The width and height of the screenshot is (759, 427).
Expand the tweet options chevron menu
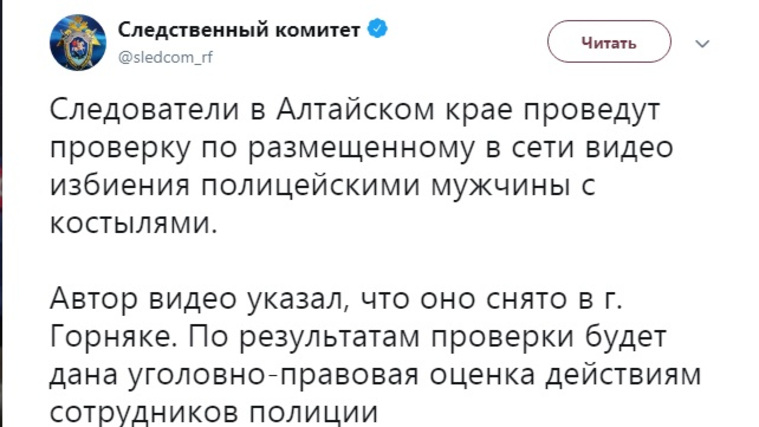[702, 44]
